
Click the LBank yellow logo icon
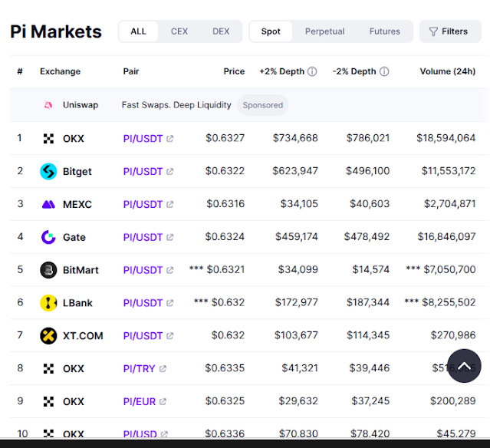[48, 303]
